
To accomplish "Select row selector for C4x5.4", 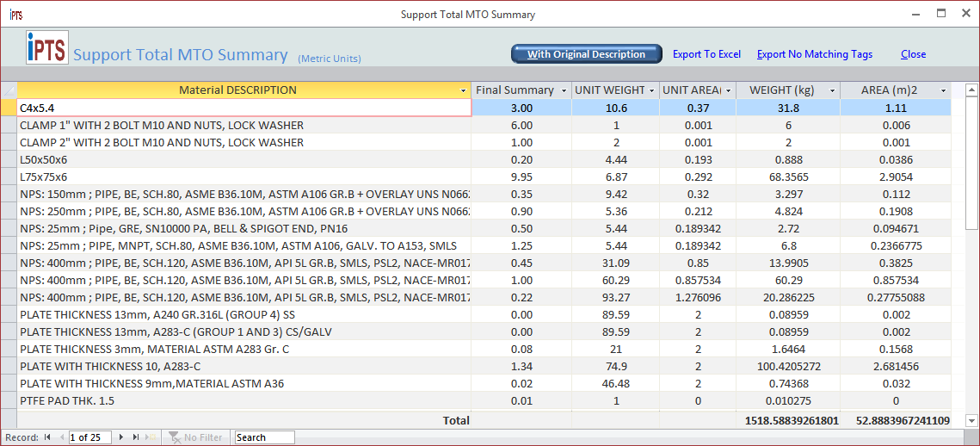I will pyautogui.click(x=9, y=108).
